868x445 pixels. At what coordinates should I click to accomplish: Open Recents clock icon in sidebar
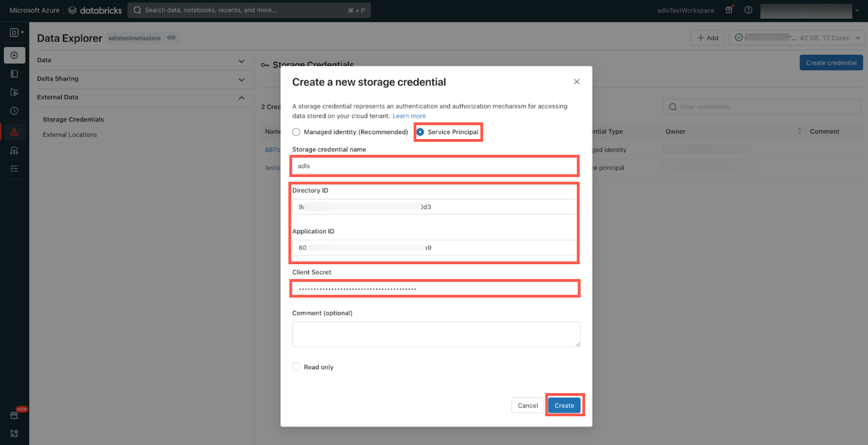(14, 111)
